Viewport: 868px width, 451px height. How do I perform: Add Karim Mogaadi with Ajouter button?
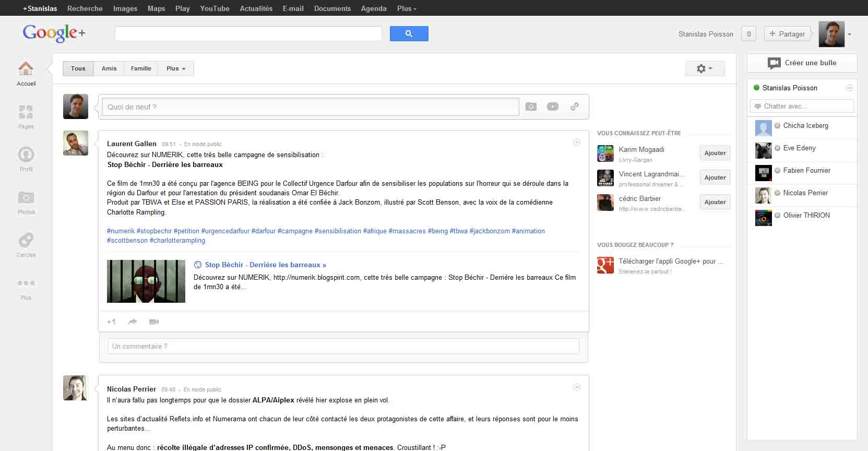[x=715, y=153]
